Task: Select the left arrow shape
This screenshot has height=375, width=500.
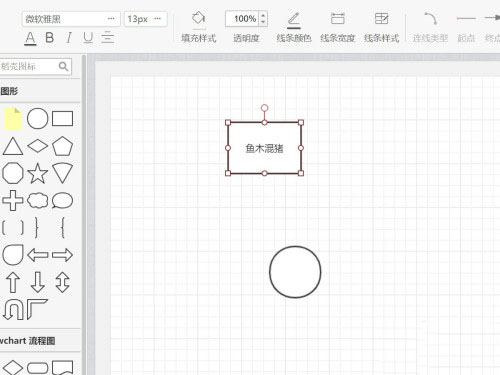Action: coord(37,255)
